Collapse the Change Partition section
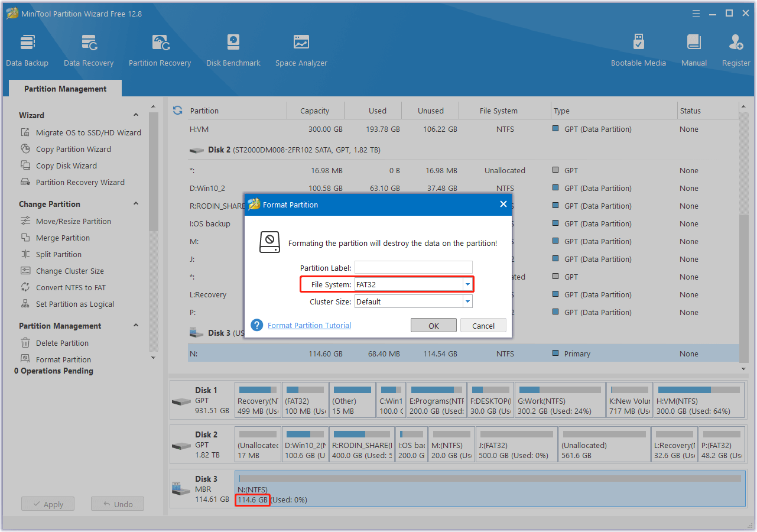 (136, 204)
